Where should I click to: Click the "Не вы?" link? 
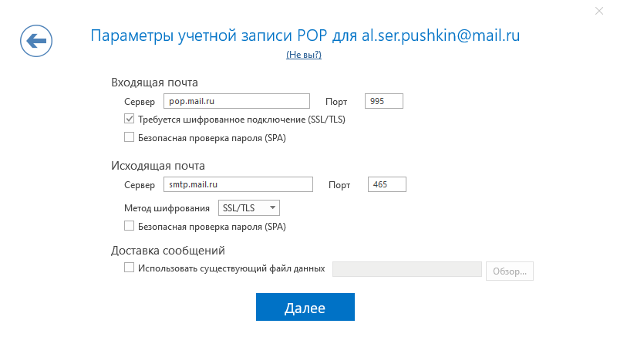pyautogui.click(x=304, y=55)
